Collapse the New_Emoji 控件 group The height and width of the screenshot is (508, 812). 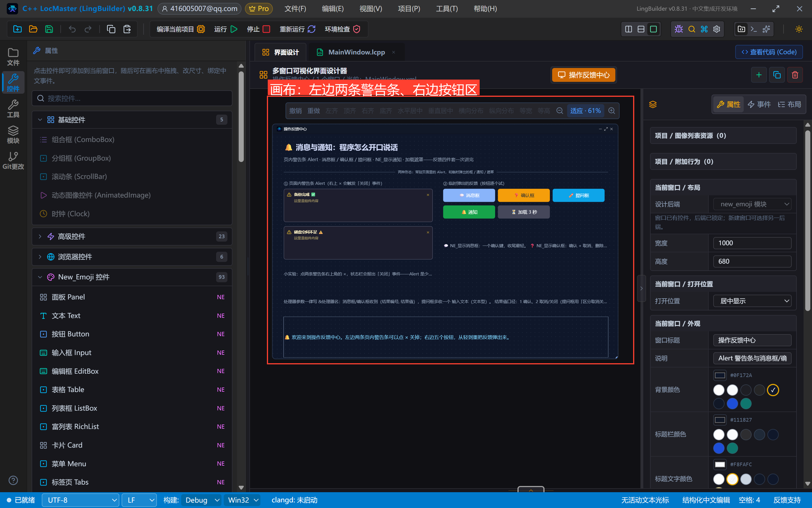click(x=132, y=277)
